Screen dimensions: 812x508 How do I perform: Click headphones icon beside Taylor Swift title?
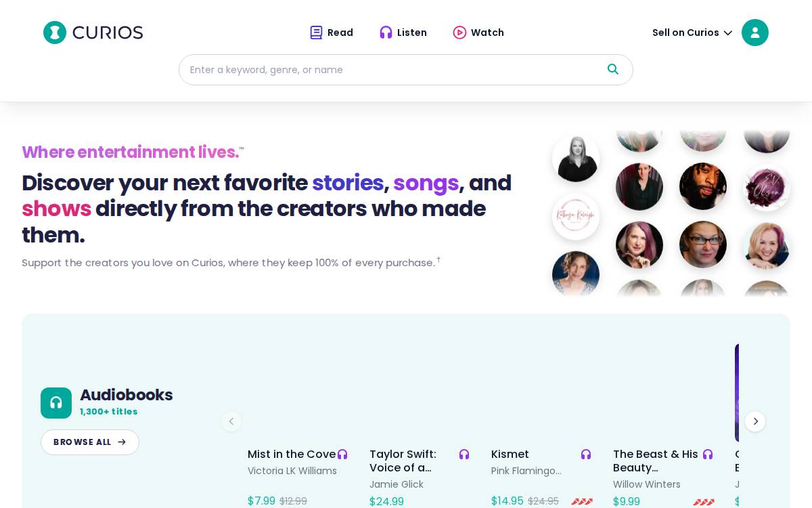click(x=464, y=454)
